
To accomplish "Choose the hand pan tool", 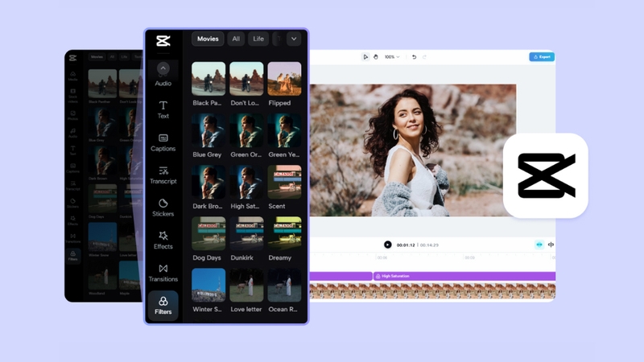I will click(375, 57).
